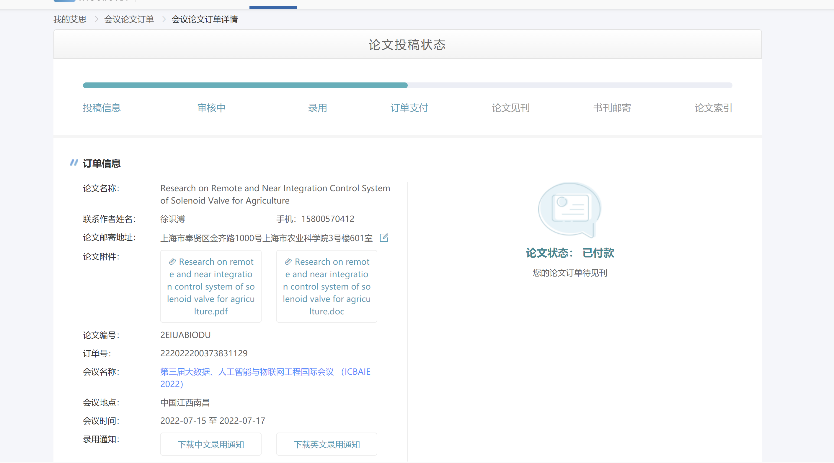Click the 论文投稿状态 header title
This screenshot has width=834, height=463.
[407, 45]
